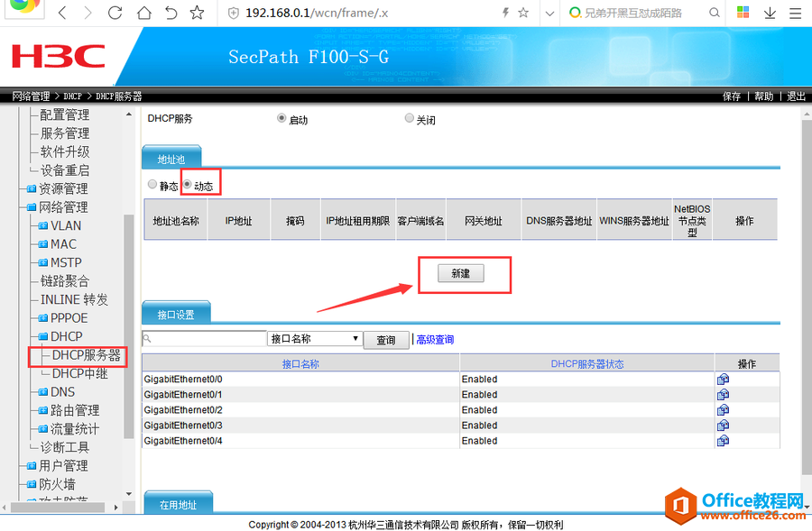
Task: Edit GigabitEthernet0/4 interface DHCP settings icon
Action: 723,441
